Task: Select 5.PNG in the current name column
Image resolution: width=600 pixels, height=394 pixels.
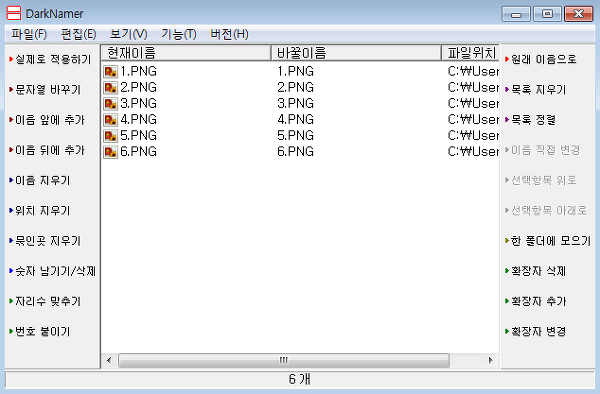Action: [x=139, y=136]
